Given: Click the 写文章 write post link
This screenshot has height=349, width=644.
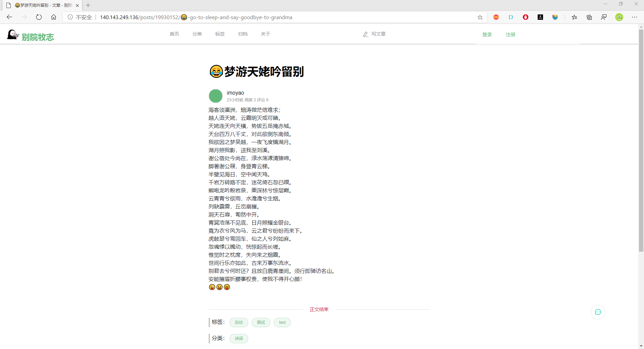Looking at the screenshot, I should (374, 34).
